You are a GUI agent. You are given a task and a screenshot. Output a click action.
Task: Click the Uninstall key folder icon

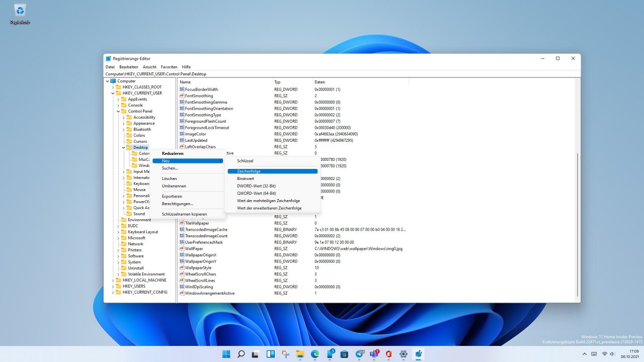124,268
